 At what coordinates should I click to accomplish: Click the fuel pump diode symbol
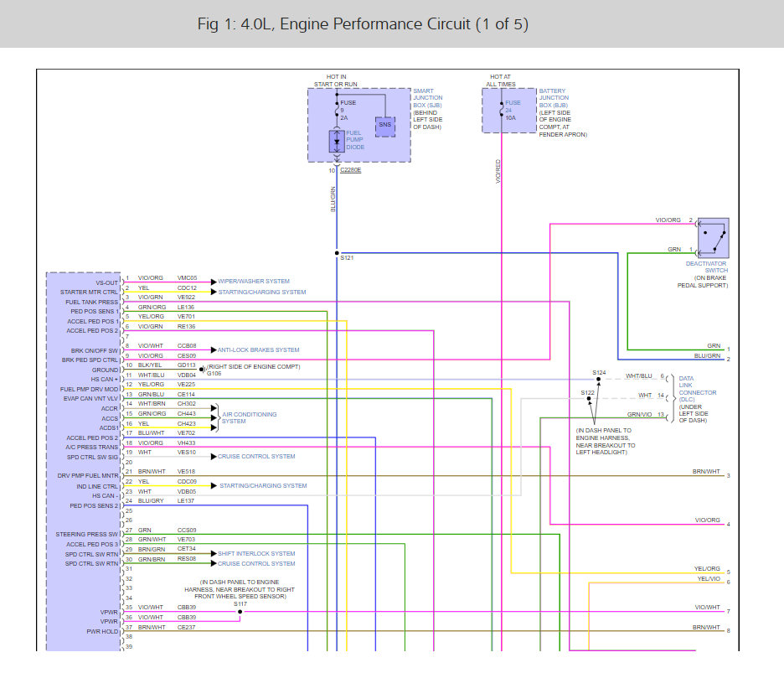pos(337,142)
